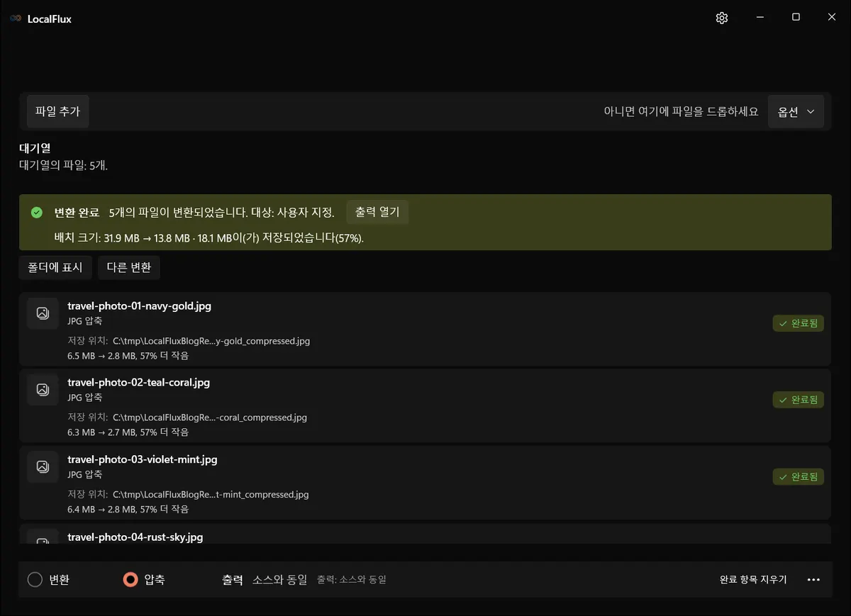Click the 출력 열기 button
Viewport: 851px width, 616px height.
click(377, 212)
